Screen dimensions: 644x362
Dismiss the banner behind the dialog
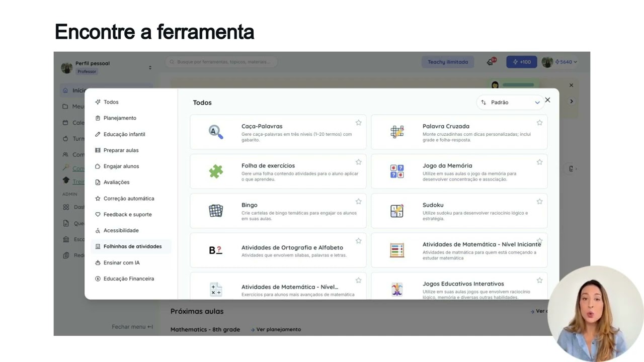coord(571,85)
